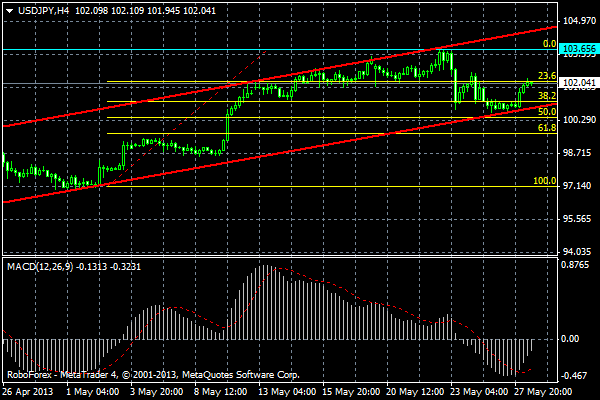
Task: Click the MACD scale value 0.00
Action: (570, 339)
